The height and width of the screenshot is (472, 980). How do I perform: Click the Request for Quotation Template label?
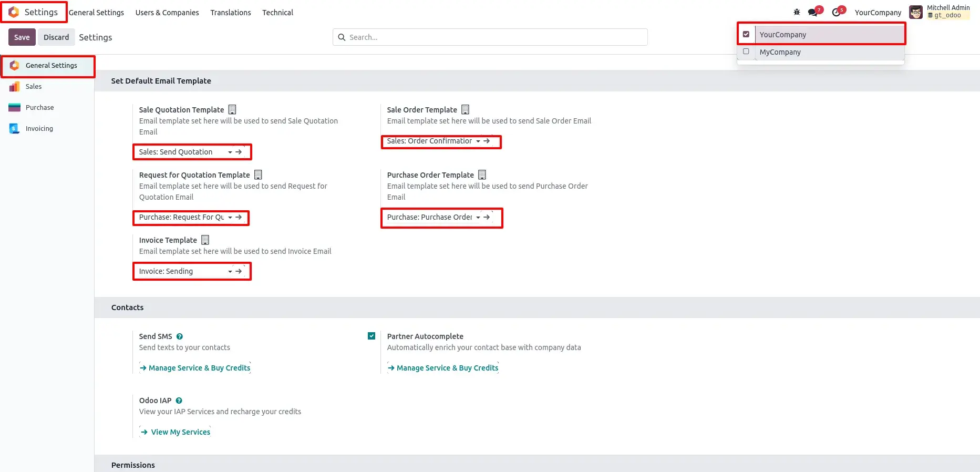point(194,175)
